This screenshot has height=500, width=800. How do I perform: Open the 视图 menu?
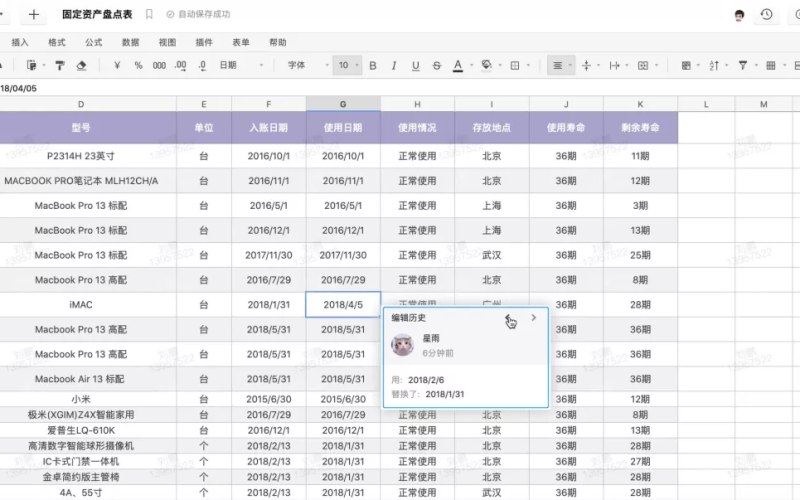click(x=167, y=42)
